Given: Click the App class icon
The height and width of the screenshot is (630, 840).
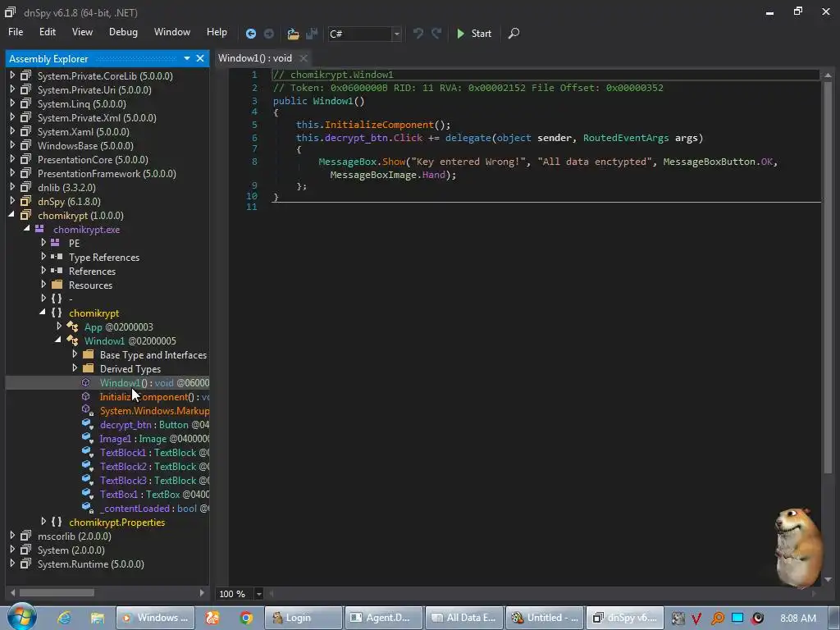Looking at the screenshot, I should point(72,326).
